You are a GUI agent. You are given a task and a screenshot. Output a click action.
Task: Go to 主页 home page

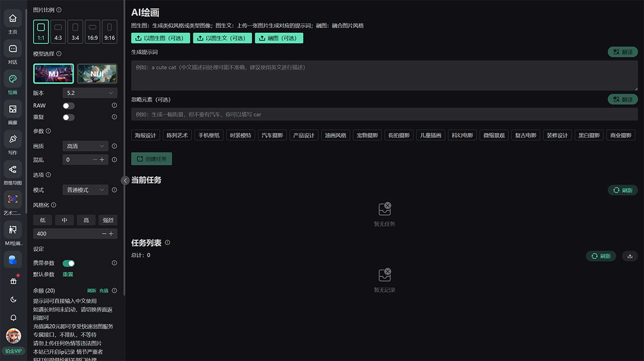(x=12, y=21)
